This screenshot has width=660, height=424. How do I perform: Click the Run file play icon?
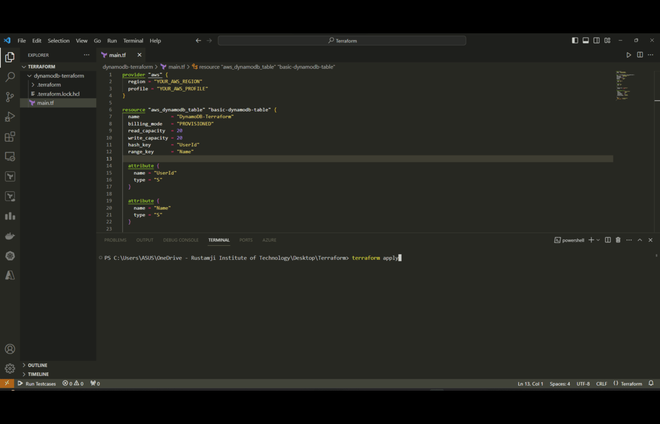point(628,55)
